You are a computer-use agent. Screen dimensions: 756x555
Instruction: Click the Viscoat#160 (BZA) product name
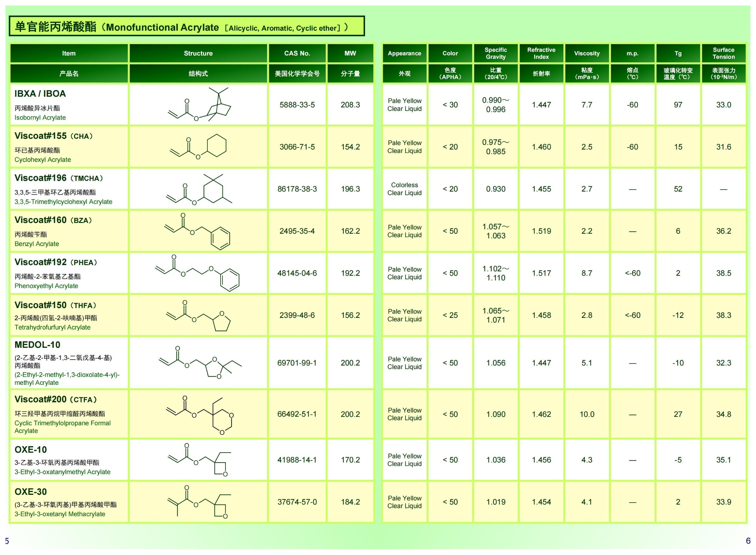[53, 220]
